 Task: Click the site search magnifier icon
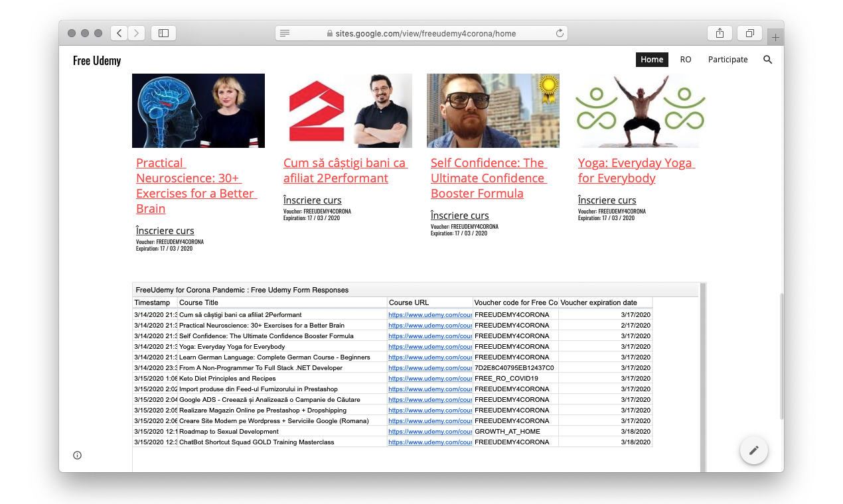pyautogui.click(x=768, y=60)
